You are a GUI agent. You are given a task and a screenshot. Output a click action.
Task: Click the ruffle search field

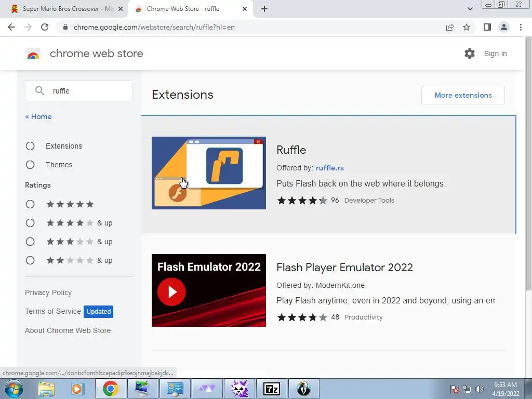tap(79, 91)
